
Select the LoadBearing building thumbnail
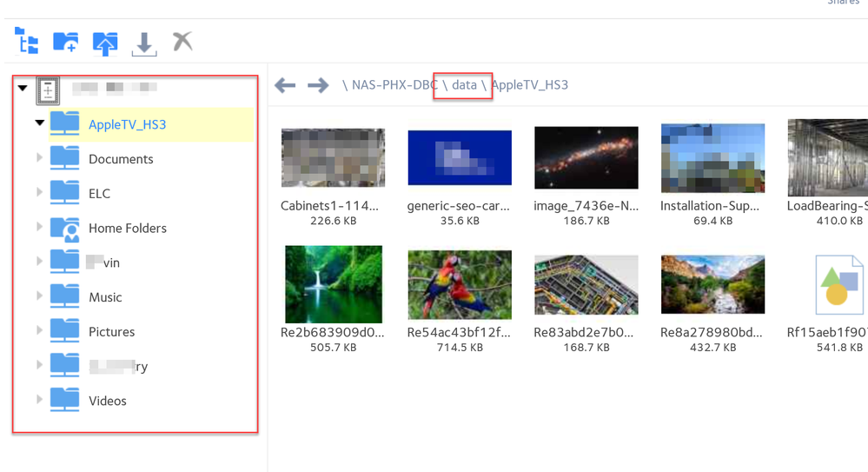828,157
